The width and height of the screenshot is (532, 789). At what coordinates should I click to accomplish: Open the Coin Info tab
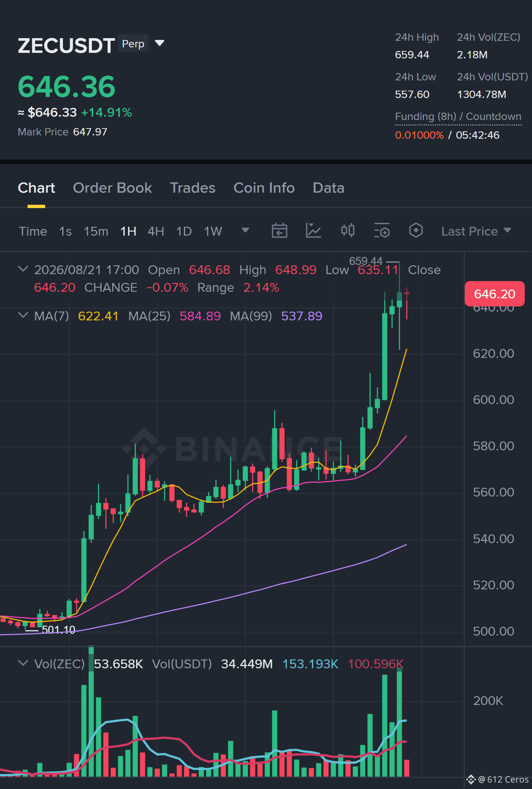click(264, 188)
